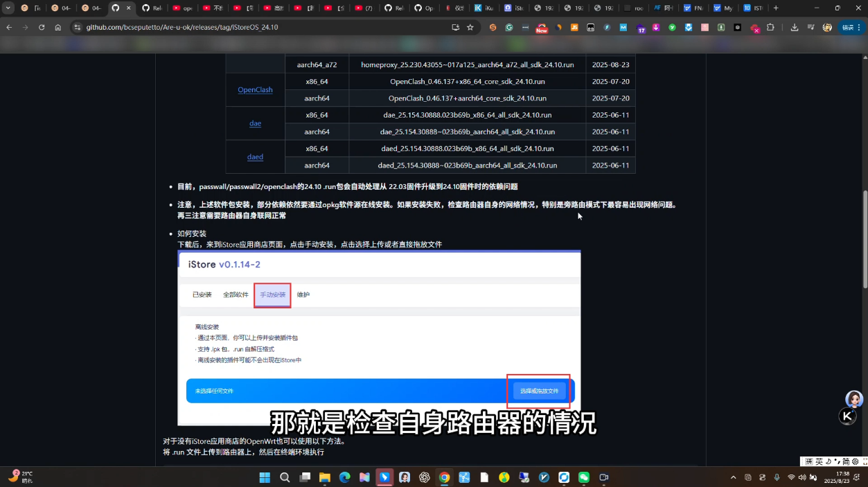Open the Windows Start menu
Viewport: 868px width, 487px height.
(265, 477)
